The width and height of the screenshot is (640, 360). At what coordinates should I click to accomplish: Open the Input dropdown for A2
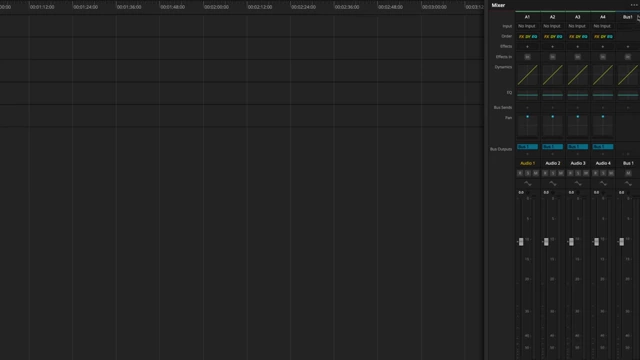(552, 26)
